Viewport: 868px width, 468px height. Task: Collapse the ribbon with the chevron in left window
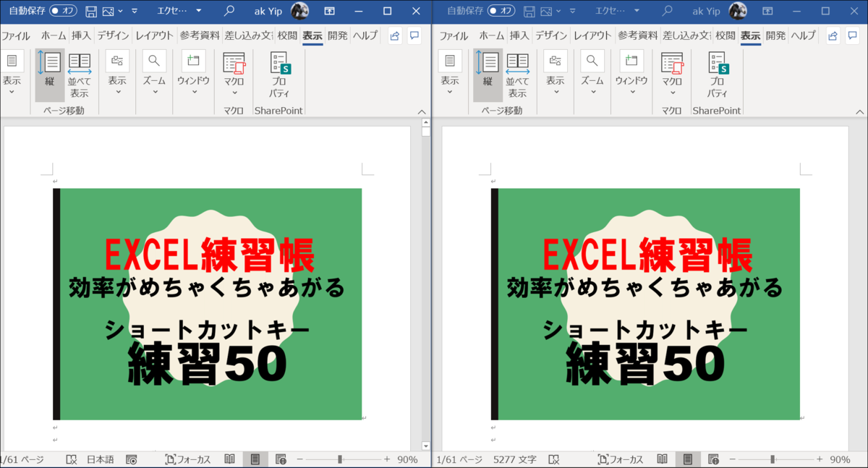coord(422,111)
